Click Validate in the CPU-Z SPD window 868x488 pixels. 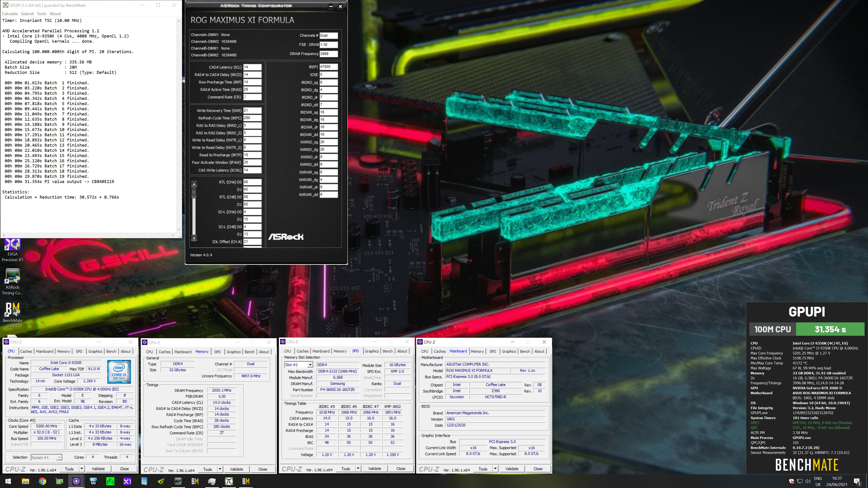tap(374, 469)
